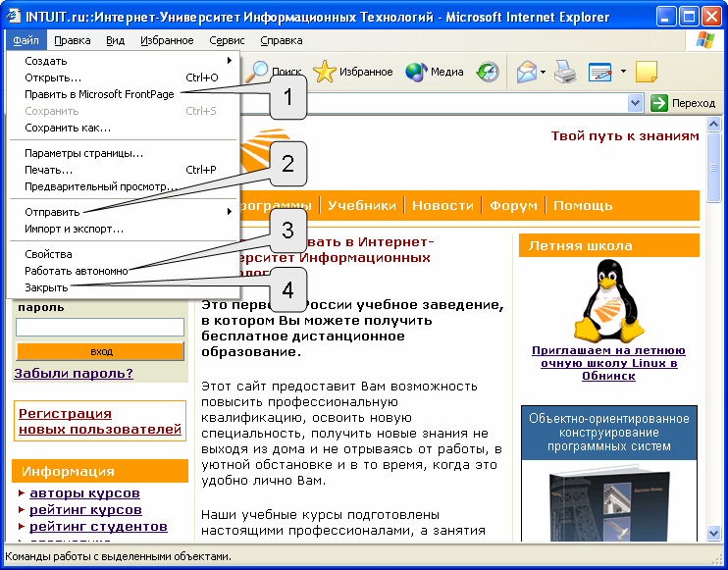Viewport: 728px width, 570px height.
Task: Click the Файл menu
Action: click(26, 40)
